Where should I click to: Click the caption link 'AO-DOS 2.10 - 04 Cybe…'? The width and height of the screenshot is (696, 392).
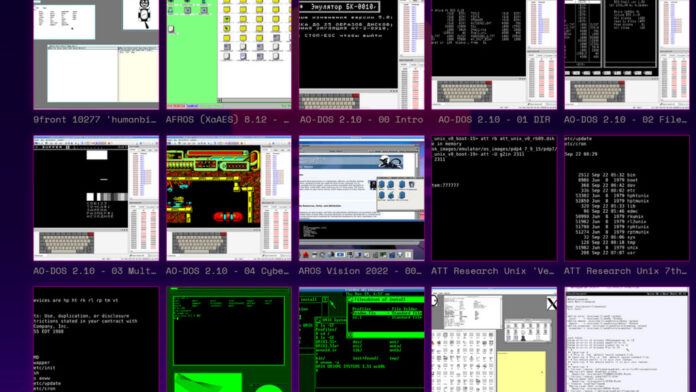[x=228, y=271]
